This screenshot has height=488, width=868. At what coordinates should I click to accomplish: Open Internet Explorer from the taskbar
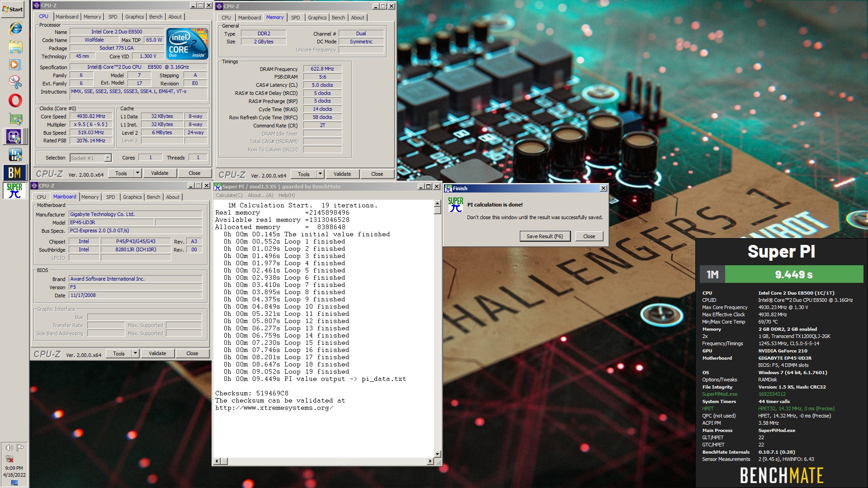point(15,28)
